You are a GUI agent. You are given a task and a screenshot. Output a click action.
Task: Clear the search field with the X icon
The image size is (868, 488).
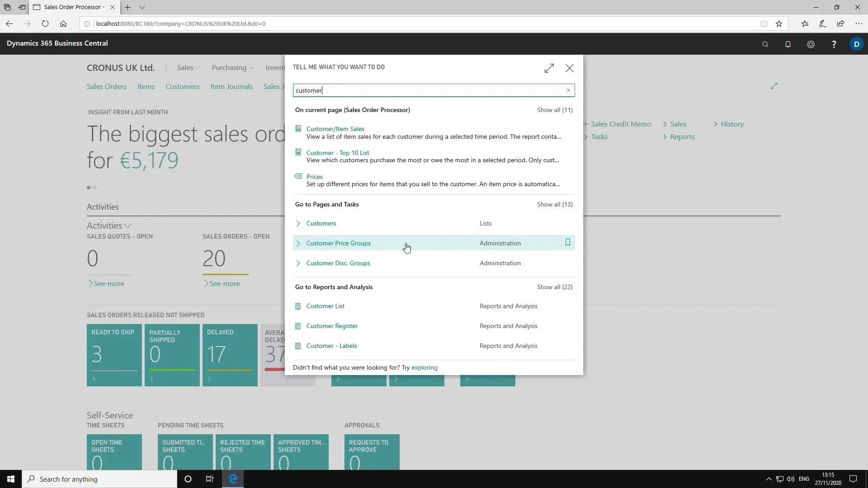568,90
